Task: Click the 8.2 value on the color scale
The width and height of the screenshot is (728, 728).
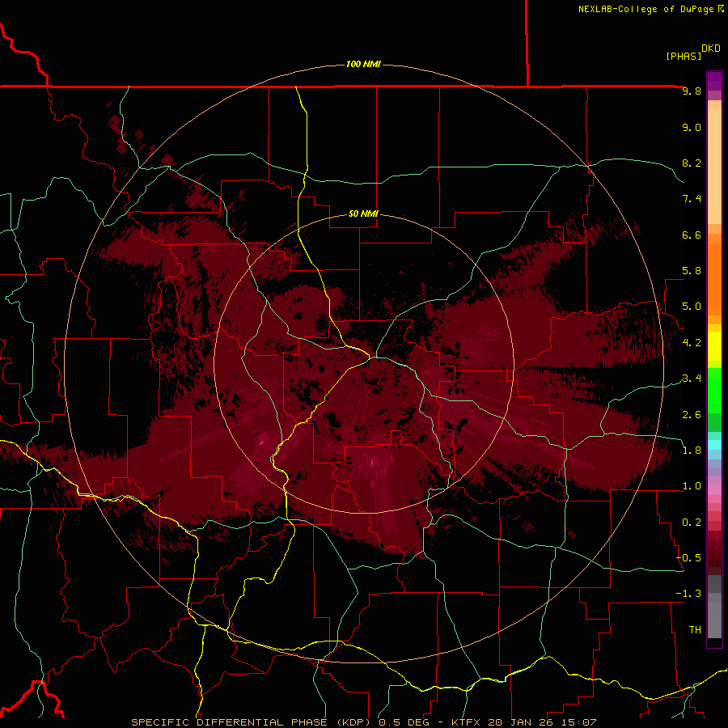Action: coord(692,163)
